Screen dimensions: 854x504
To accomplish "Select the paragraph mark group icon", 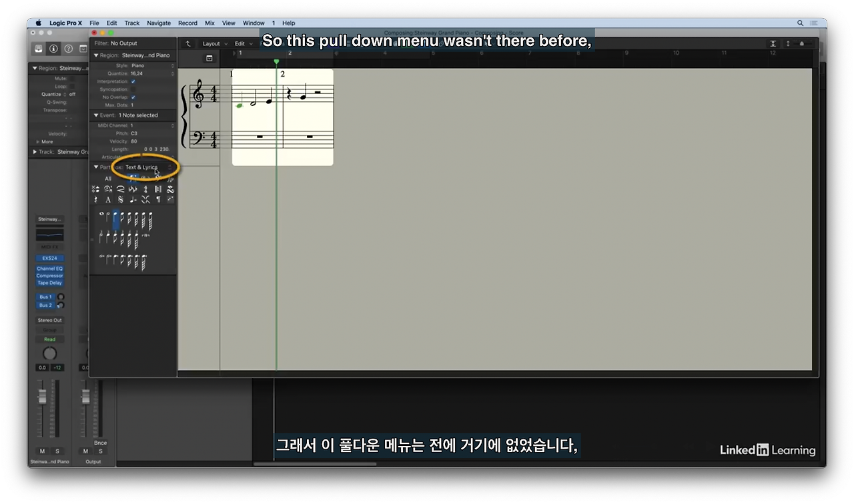I will tap(157, 199).
